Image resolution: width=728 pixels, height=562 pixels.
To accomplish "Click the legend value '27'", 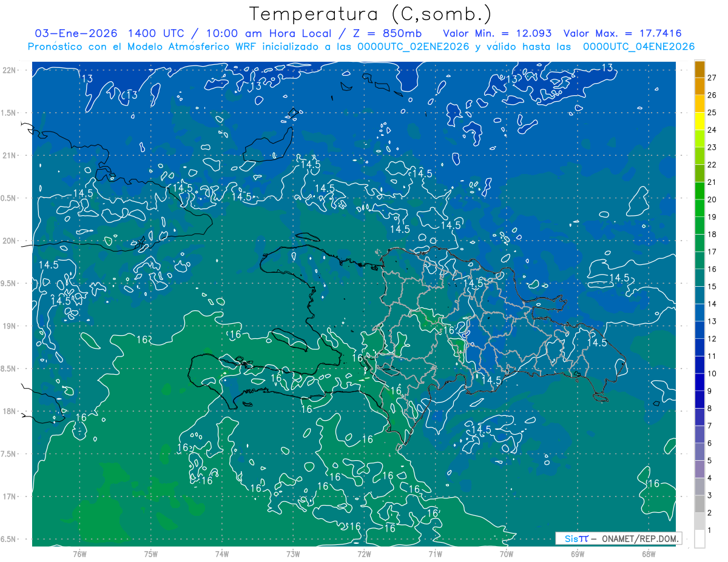I will tap(712, 78).
